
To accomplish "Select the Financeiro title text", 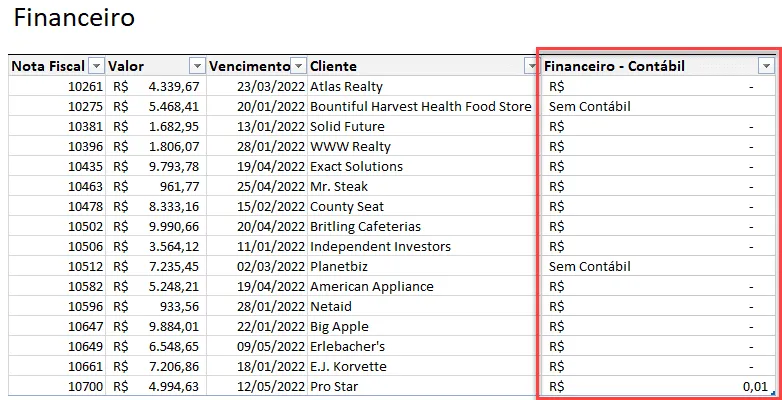I will click(74, 18).
